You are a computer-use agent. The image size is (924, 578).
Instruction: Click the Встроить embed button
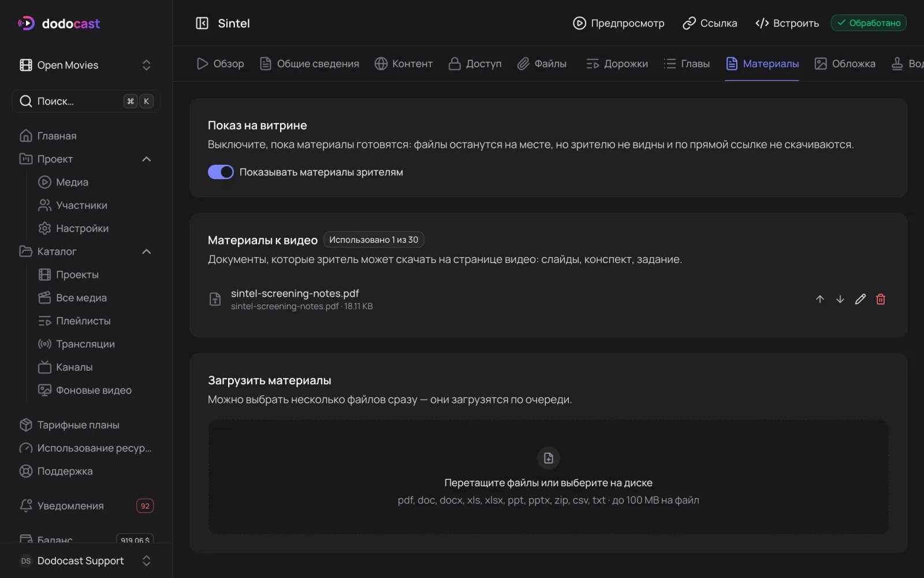pos(787,23)
